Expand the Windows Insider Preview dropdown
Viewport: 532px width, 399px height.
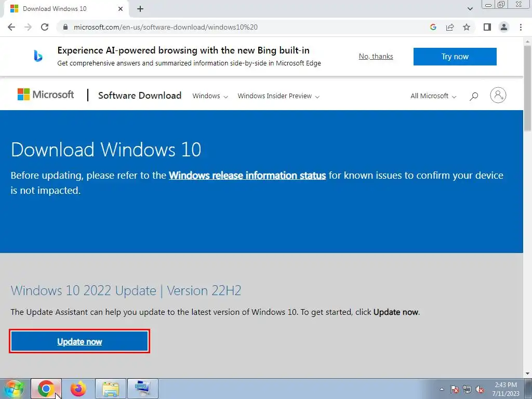[x=278, y=96]
